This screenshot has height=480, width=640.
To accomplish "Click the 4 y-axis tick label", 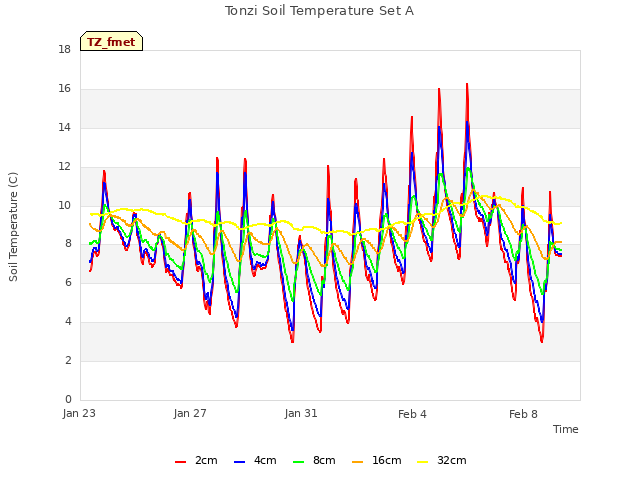I will [68, 322].
